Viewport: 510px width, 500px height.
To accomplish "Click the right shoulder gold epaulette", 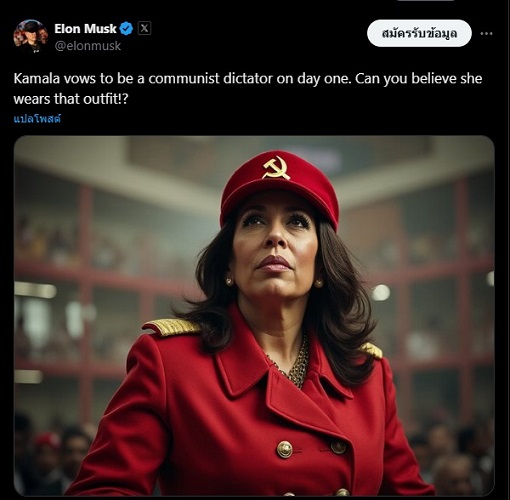I will click(x=372, y=350).
